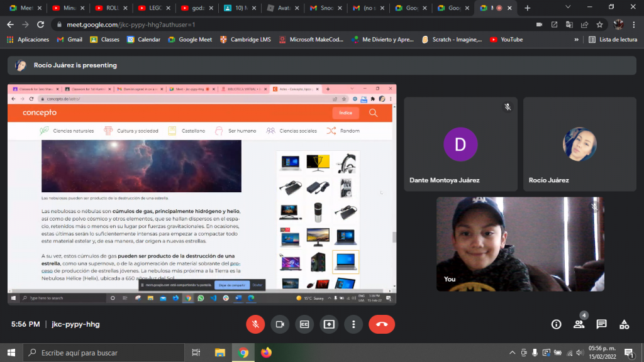The width and height of the screenshot is (644, 362).
Task: Unmute the microphone in Meet
Action: pos(255,324)
